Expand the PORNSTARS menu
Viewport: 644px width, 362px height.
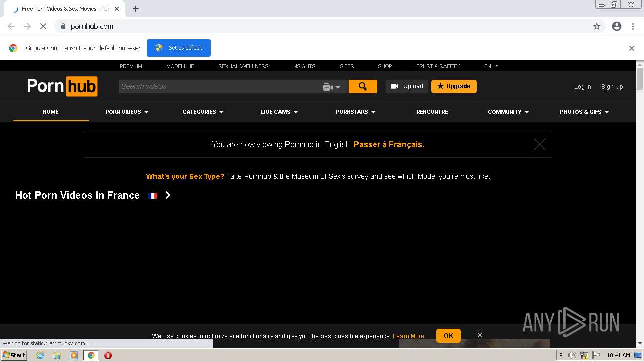(356, 112)
